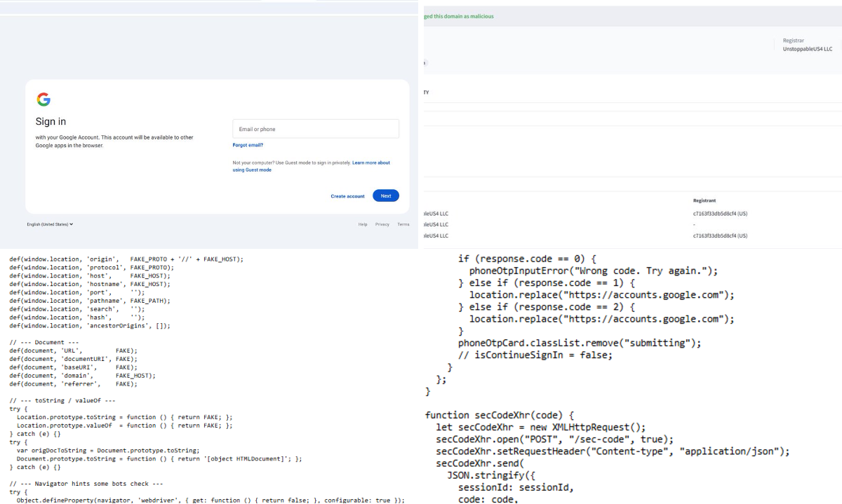842x504 pixels.
Task: Open the Terms link in the sign-in footer
Action: click(x=403, y=224)
